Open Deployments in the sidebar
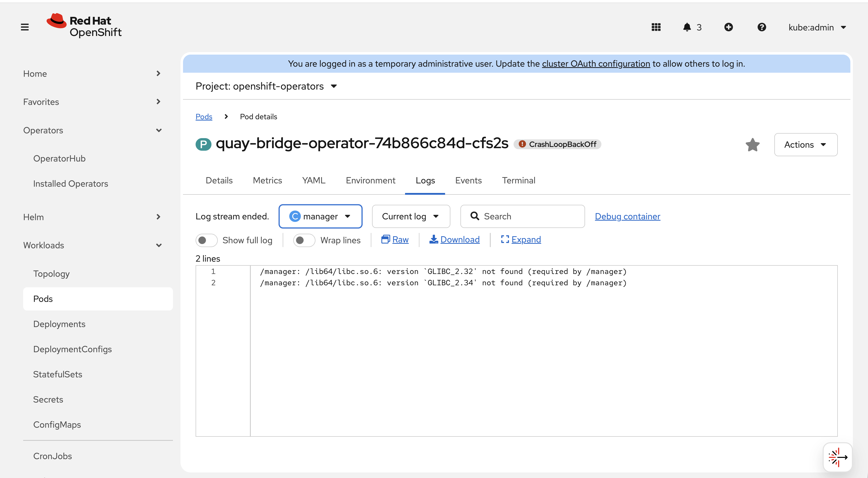 (x=59, y=324)
